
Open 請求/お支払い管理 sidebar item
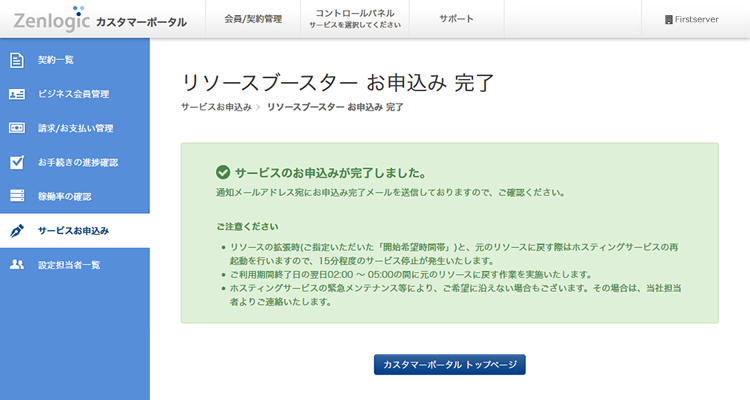(x=75, y=128)
